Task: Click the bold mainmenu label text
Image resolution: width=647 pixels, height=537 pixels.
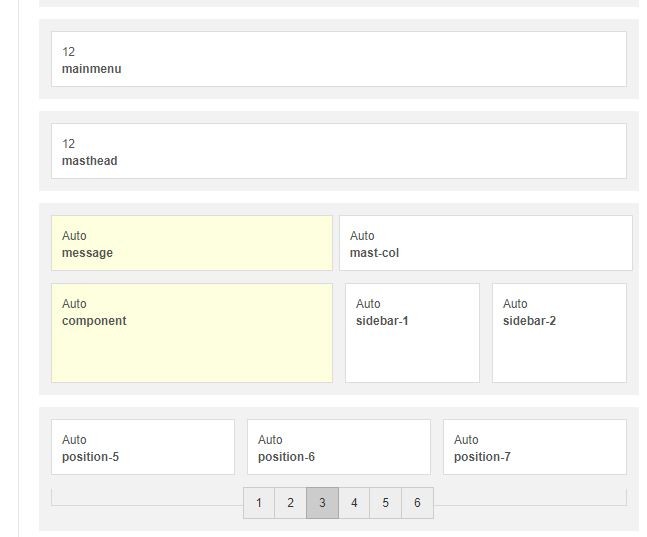Action: click(91, 69)
